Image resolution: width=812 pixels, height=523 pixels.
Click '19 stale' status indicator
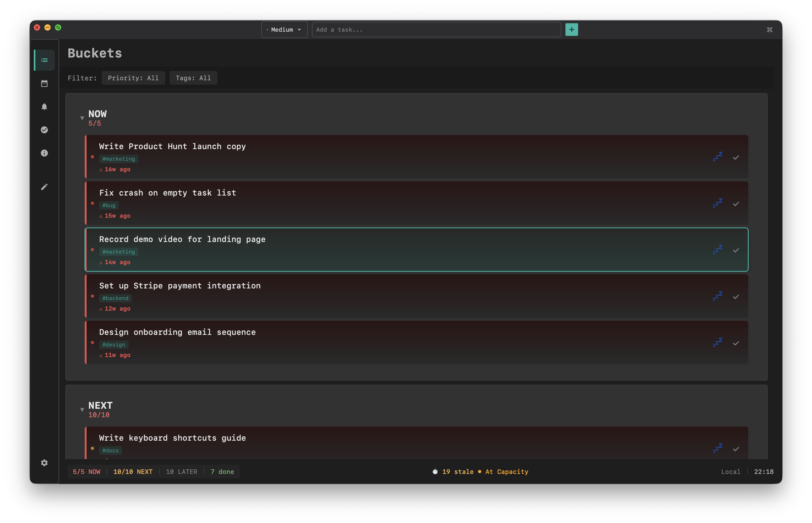click(x=453, y=472)
